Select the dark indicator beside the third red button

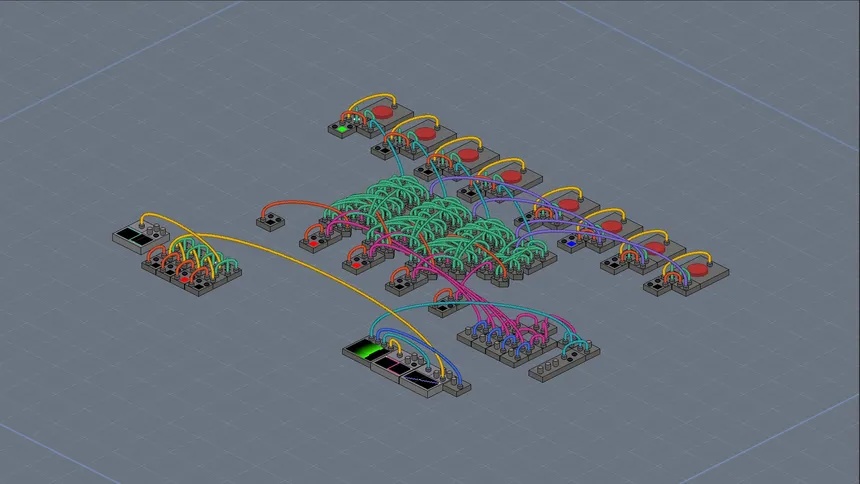pyautogui.click(x=428, y=173)
